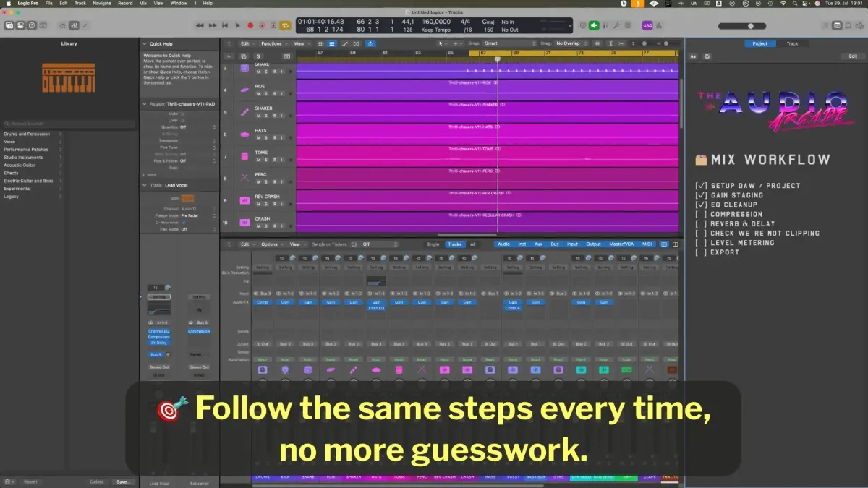Solo the TOMS track
The height and width of the screenshot is (488, 868).
pyautogui.click(x=265, y=159)
